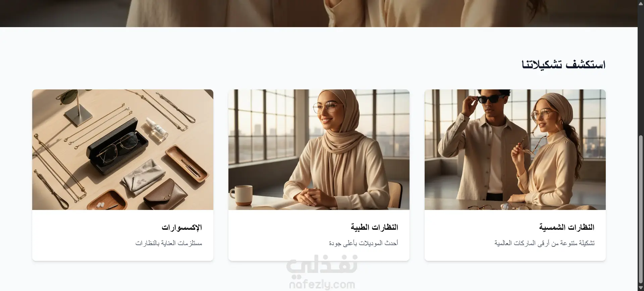The height and width of the screenshot is (291, 644).
Task: Click the black eyeglass case in accessories photo
Action: click(117, 146)
